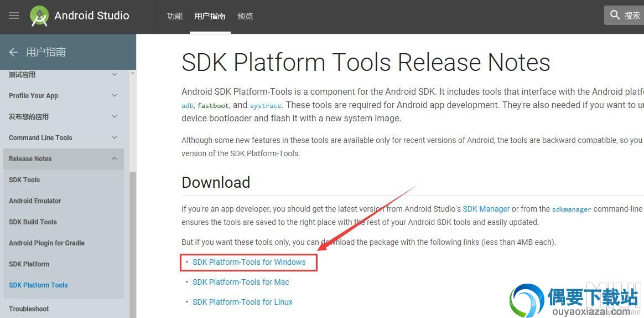Screen dimensions: 644x318
Task: Download SDK Platform-Tools for Windows
Action: 249,262
